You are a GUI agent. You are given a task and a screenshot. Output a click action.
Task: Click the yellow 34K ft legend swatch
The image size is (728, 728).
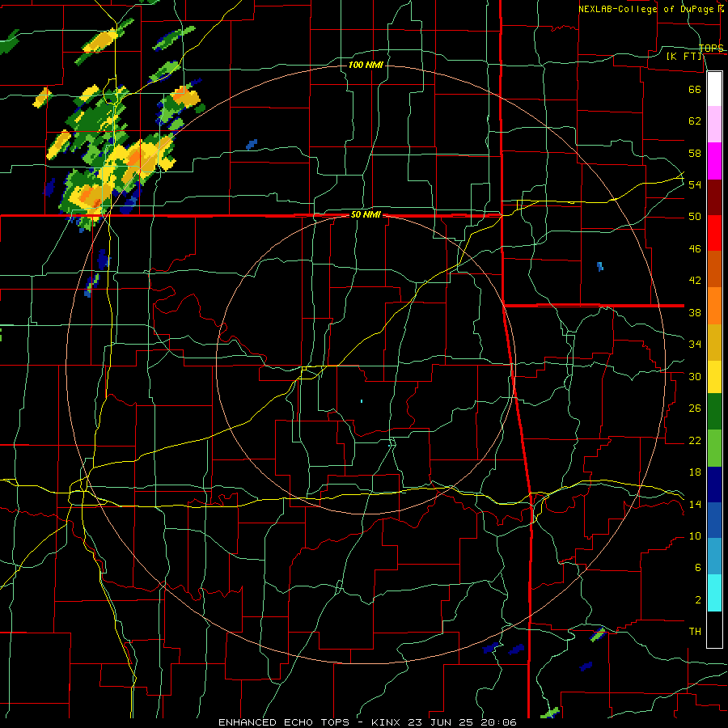pyautogui.click(x=714, y=376)
